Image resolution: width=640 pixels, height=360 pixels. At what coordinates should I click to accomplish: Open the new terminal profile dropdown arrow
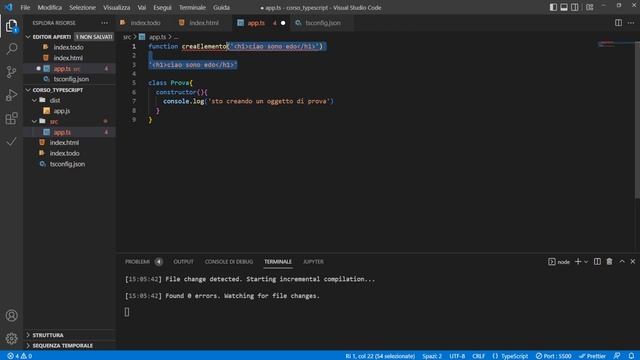[x=586, y=262]
